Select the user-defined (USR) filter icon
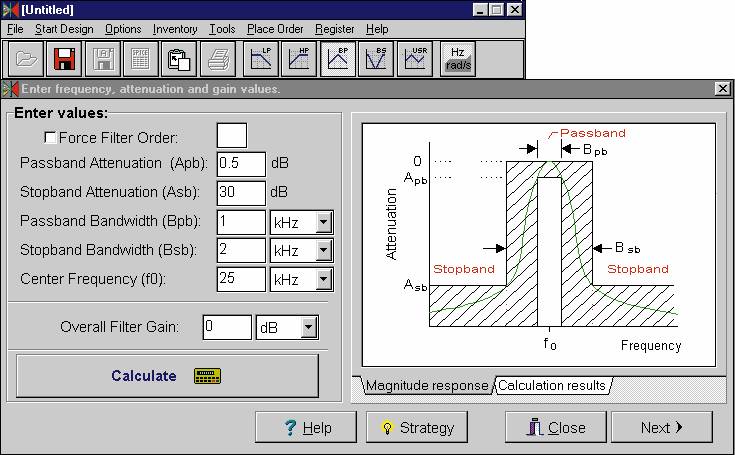Screen dimensions: 735x455 (415, 59)
